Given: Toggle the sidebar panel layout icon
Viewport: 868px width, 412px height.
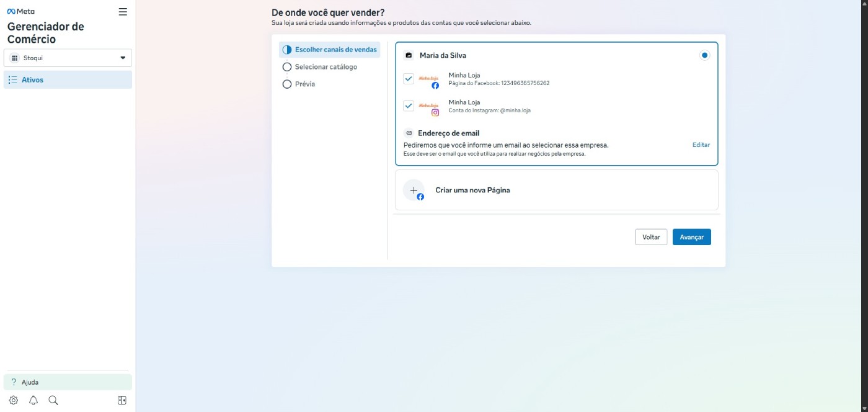Looking at the screenshot, I should pyautogui.click(x=122, y=400).
